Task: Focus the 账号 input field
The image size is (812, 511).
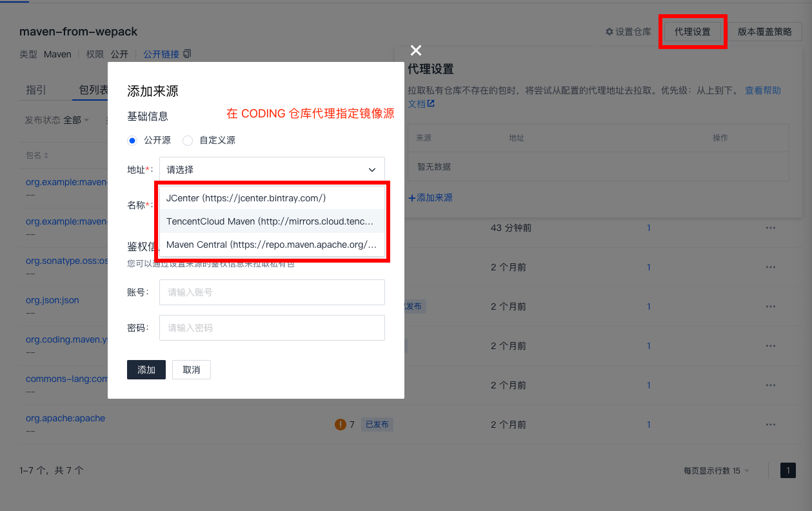Action: [x=272, y=292]
